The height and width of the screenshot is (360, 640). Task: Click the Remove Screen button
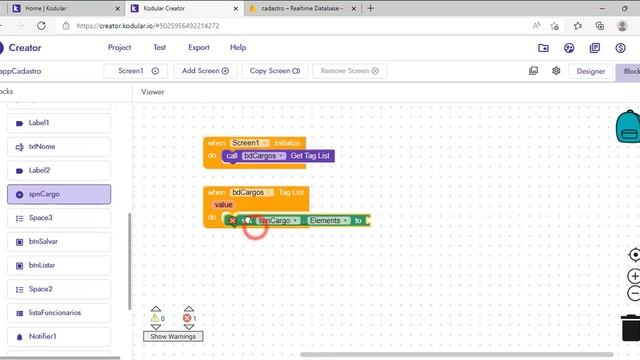tap(350, 71)
